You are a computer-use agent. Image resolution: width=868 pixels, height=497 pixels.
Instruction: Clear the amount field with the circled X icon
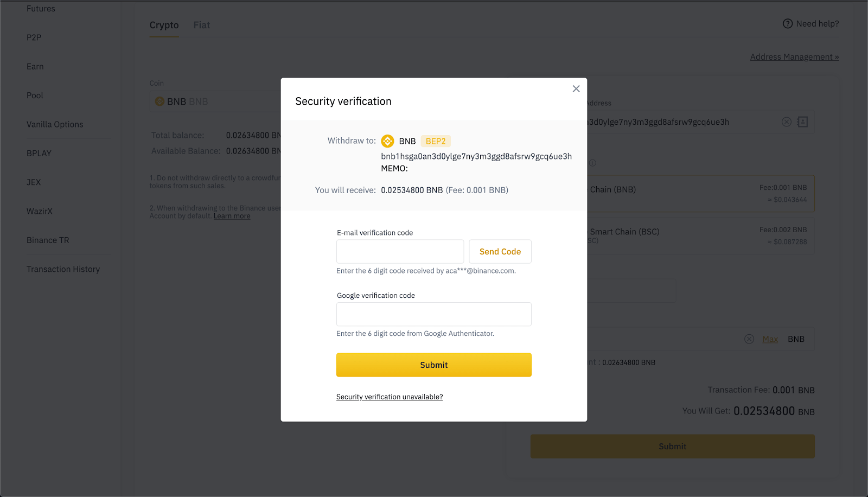click(x=749, y=339)
